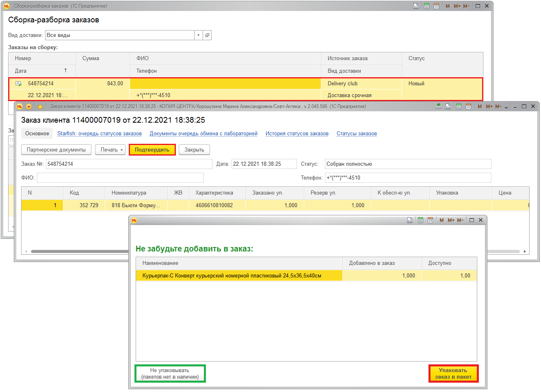Click the orange navigation arrow in the order window title bar
The height and width of the screenshot is (392, 541).
coord(29,106)
